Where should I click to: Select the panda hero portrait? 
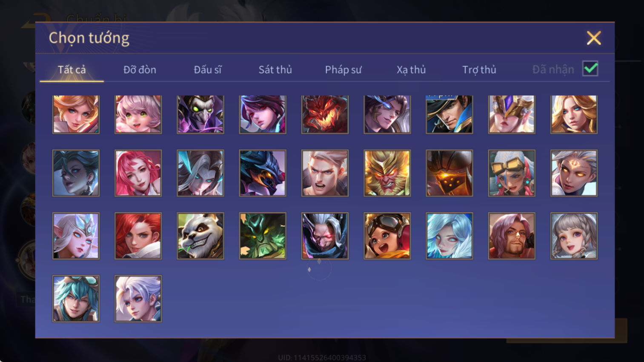pyautogui.click(x=200, y=236)
